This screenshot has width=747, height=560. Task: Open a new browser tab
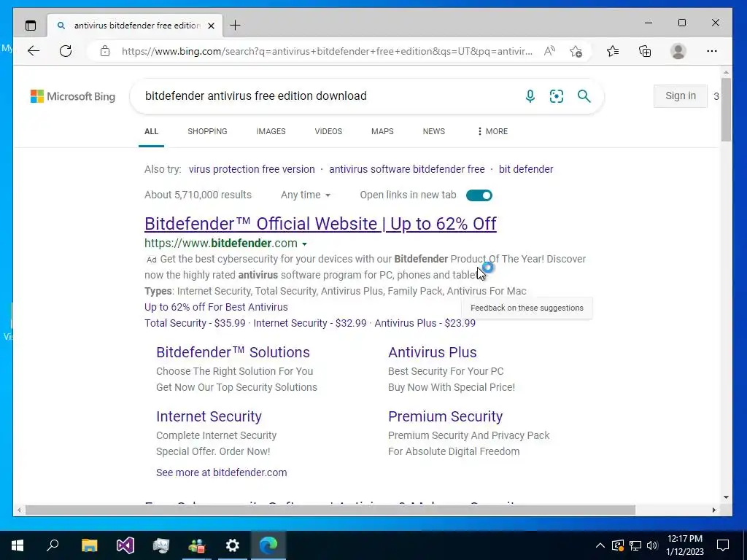[236, 26]
